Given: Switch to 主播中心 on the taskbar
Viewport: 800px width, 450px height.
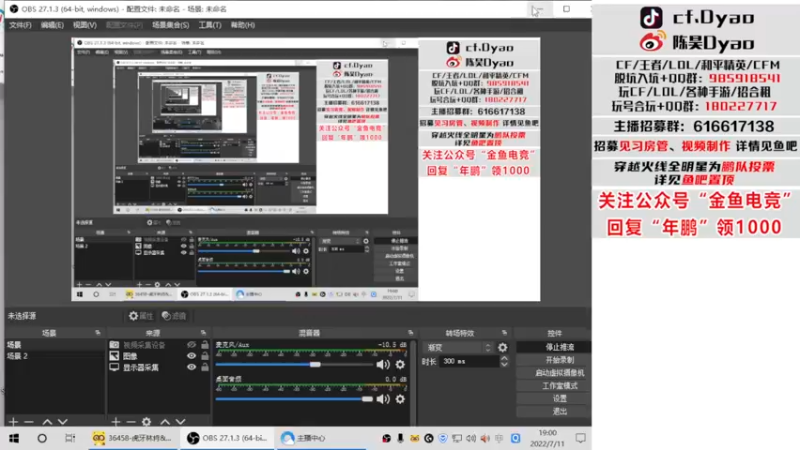Looking at the screenshot, I should click(x=320, y=438).
